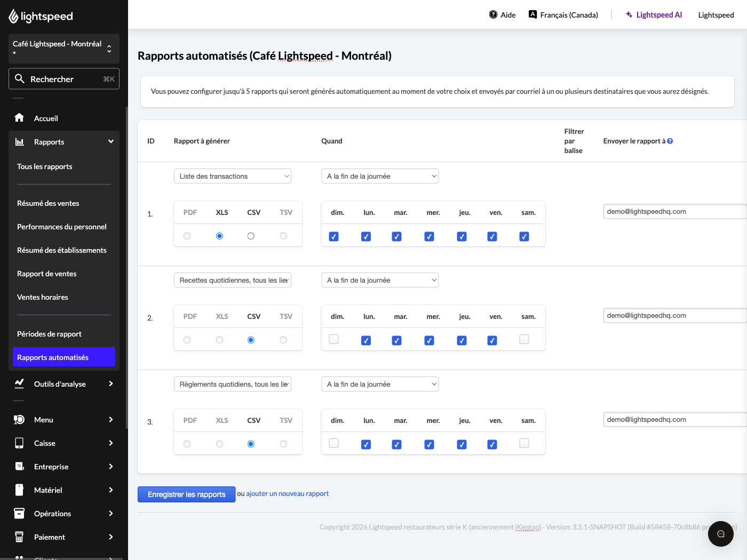Image resolution: width=747 pixels, height=560 pixels.
Task: Open Performances du personnel
Action: pyautogui.click(x=62, y=227)
